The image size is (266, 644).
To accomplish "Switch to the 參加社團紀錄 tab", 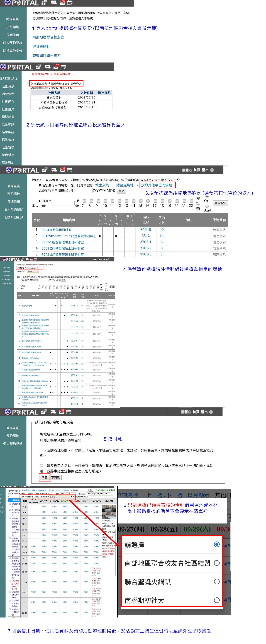I will 40,74.
